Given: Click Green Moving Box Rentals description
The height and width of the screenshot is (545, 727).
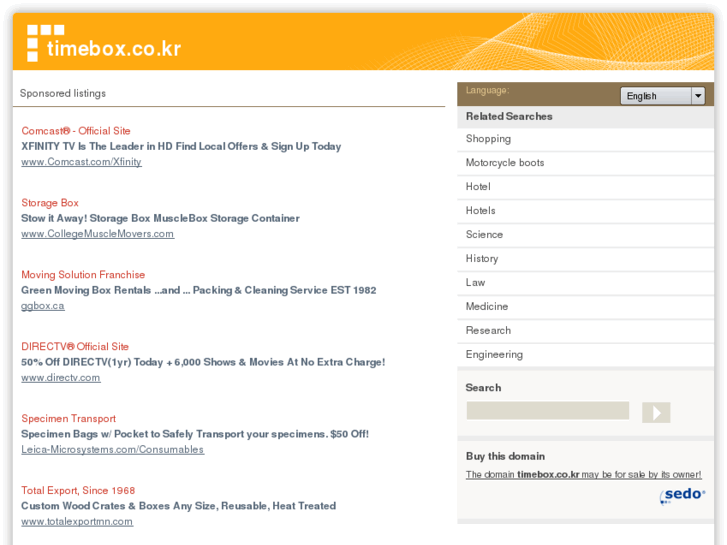Looking at the screenshot, I should (x=198, y=290).
